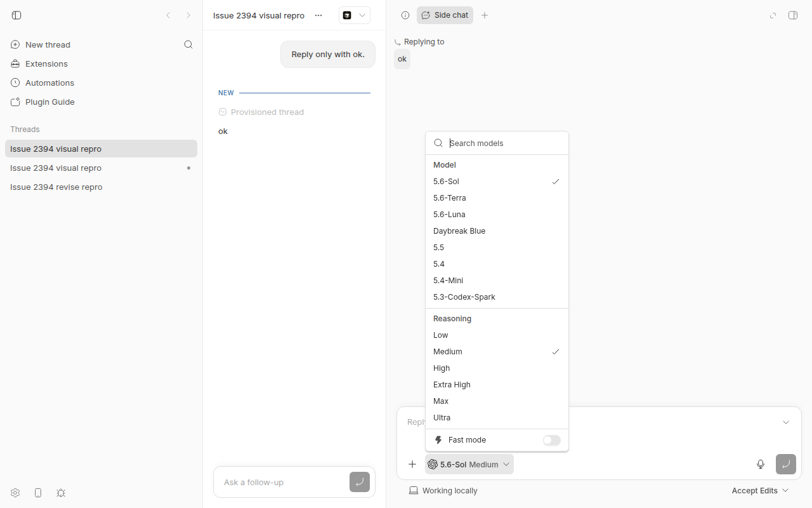Open 5.6-Sol Medium model dropdown
This screenshot has height=508, width=812.
[x=469, y=464]
